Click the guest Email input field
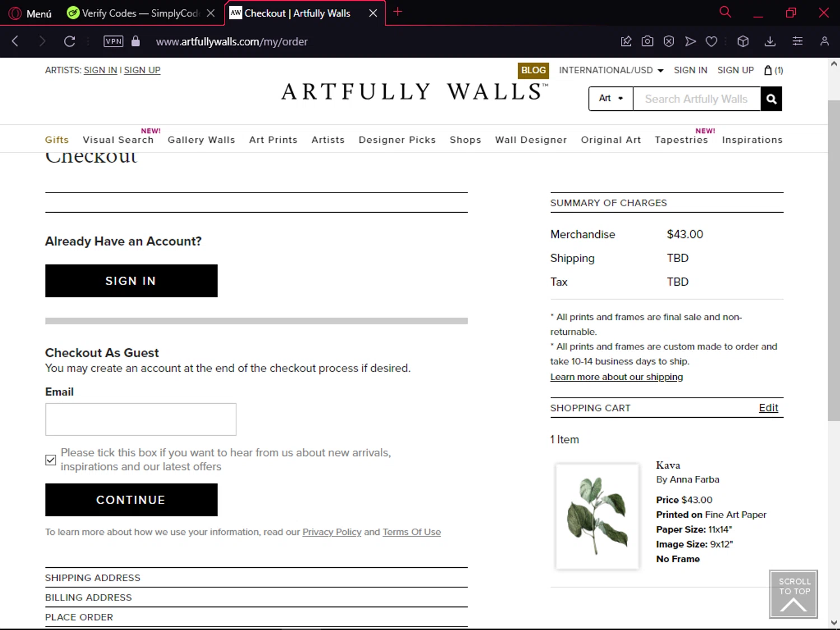 141,419
